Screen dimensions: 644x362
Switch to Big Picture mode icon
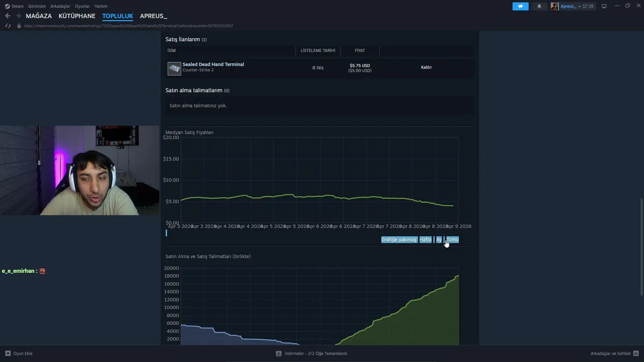pyautogui.click(x=604, y=6)
